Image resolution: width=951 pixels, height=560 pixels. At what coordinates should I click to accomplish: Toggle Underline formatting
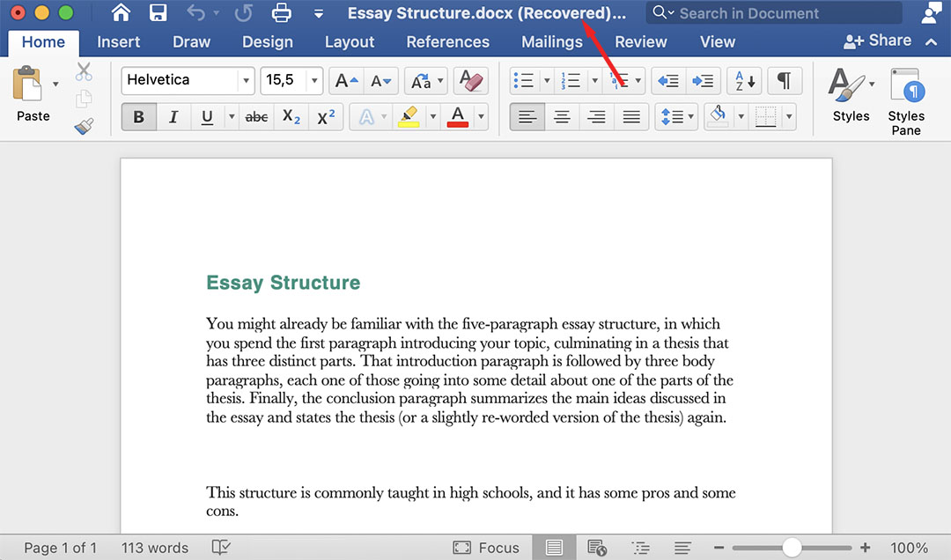207,116
